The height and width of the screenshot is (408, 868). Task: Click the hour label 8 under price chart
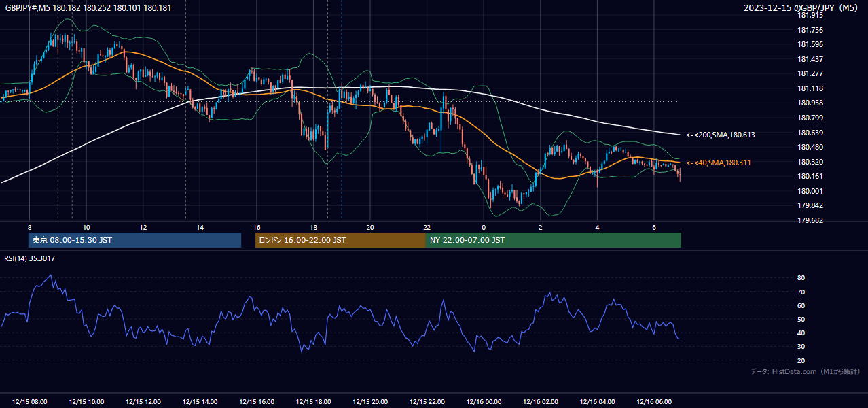tap(29, 227)
